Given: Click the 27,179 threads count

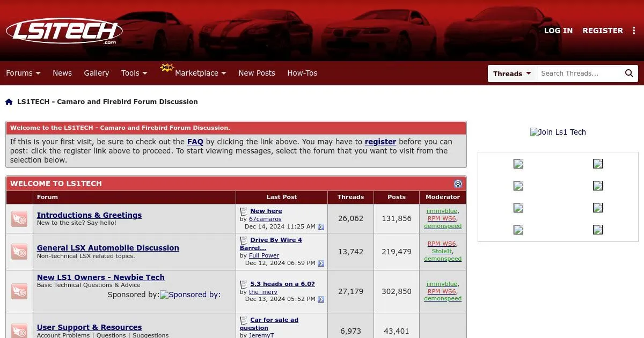Looking at the screenshot, I should click(350, 291).
